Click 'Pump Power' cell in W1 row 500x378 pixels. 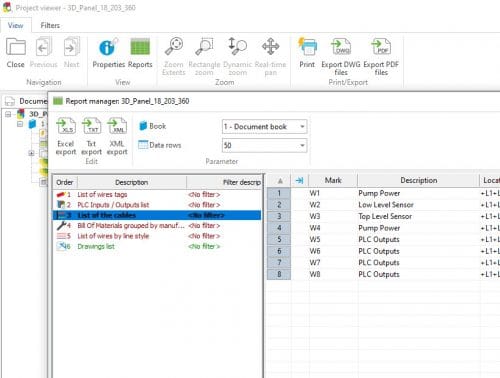[x=418, y=193]
